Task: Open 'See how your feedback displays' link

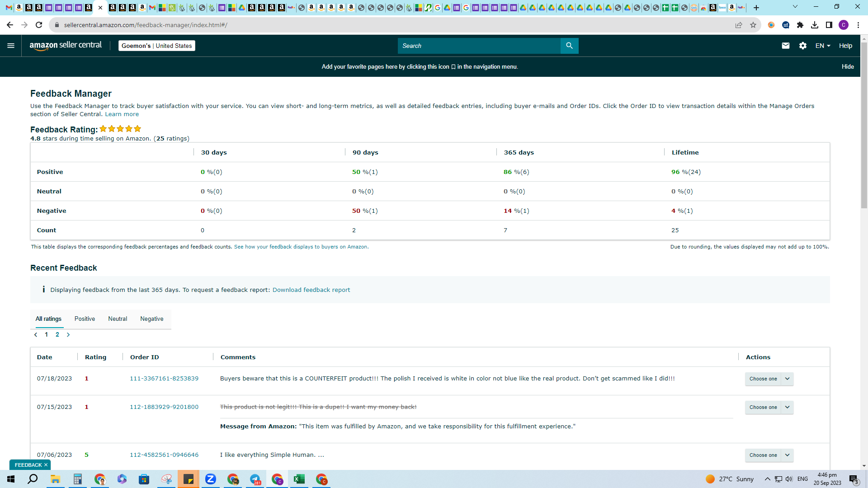Action: pos(301,247)
